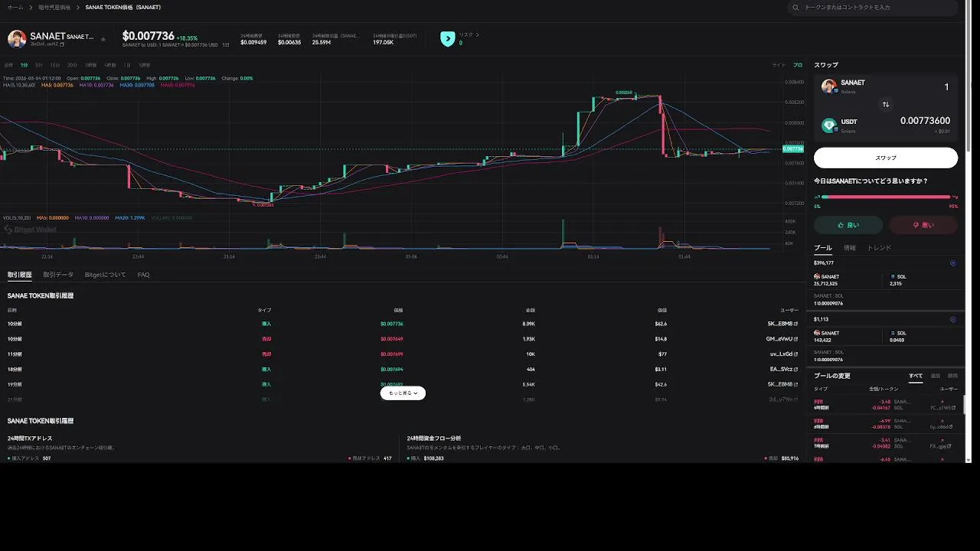Open the 取引データ tab
The height and width of the screenshot is (551, 980).
pyautogui.click(x=58, y=275)
